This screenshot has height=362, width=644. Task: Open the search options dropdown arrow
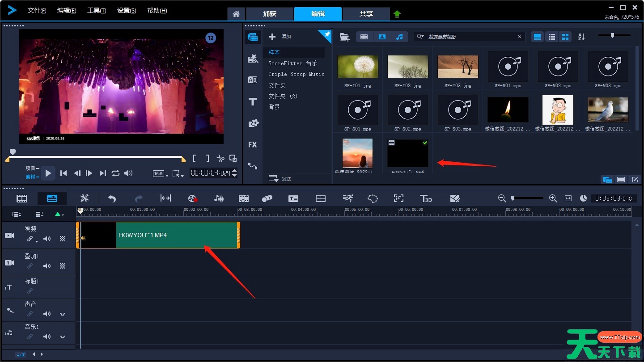click(x=420, y=37)
